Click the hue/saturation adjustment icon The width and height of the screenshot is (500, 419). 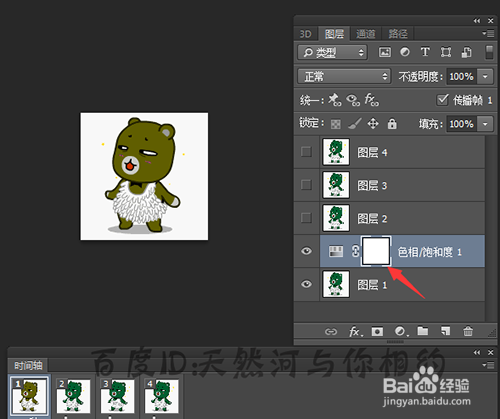pos(336,251)
